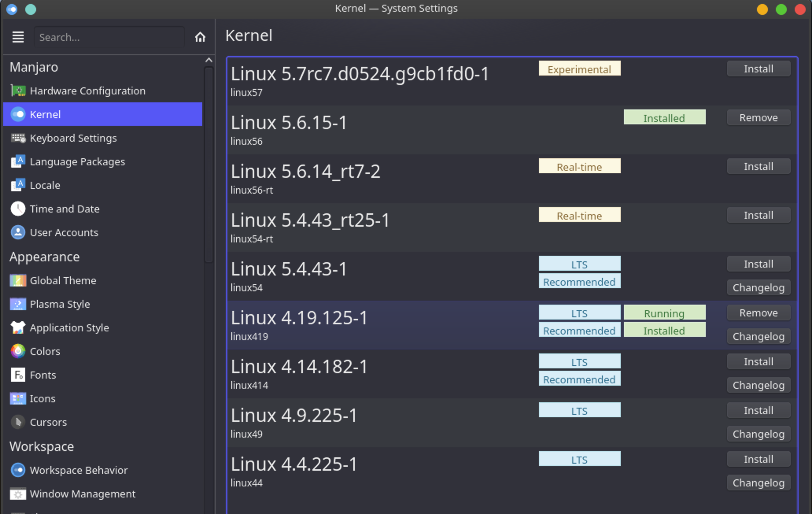The height and width of the screenshot is (514, 812).
Task: Open Changelog for Linux 4.9.225-1
Action: 758,434
